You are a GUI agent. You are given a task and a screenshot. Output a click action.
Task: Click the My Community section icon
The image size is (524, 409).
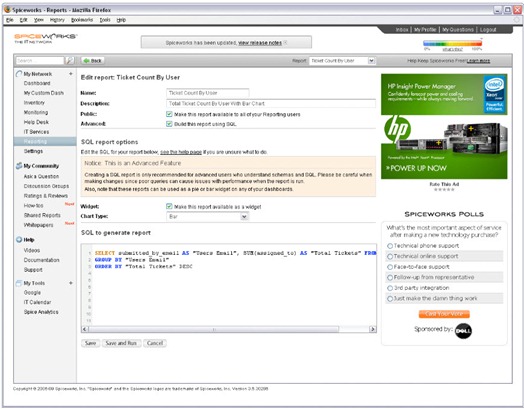tap(19, 166)
